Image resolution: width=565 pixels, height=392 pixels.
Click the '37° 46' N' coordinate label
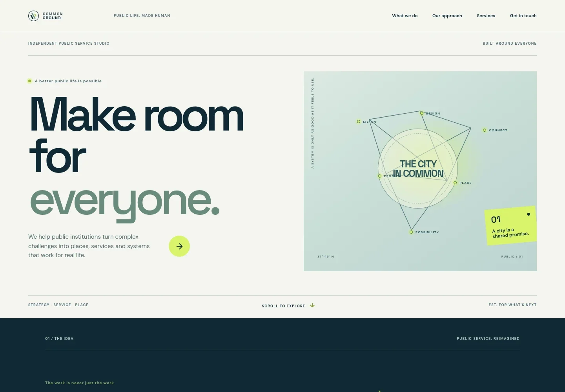[x=326, y=257]
